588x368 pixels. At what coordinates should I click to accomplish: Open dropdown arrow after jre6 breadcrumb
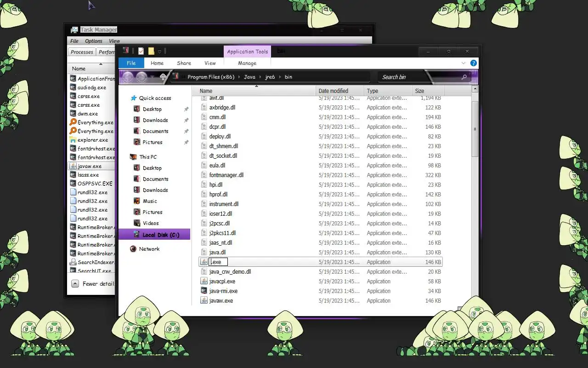(x=280, y=77)
